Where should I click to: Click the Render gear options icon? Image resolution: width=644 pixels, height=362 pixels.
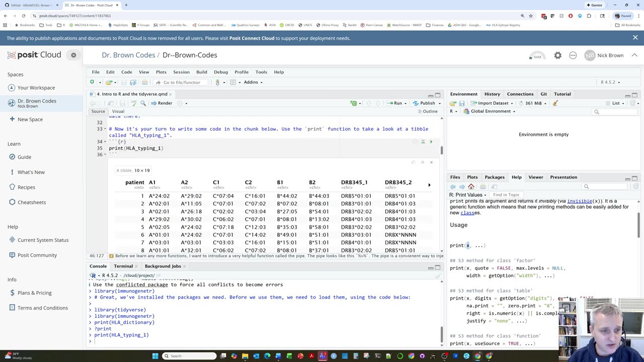[180, 103]
